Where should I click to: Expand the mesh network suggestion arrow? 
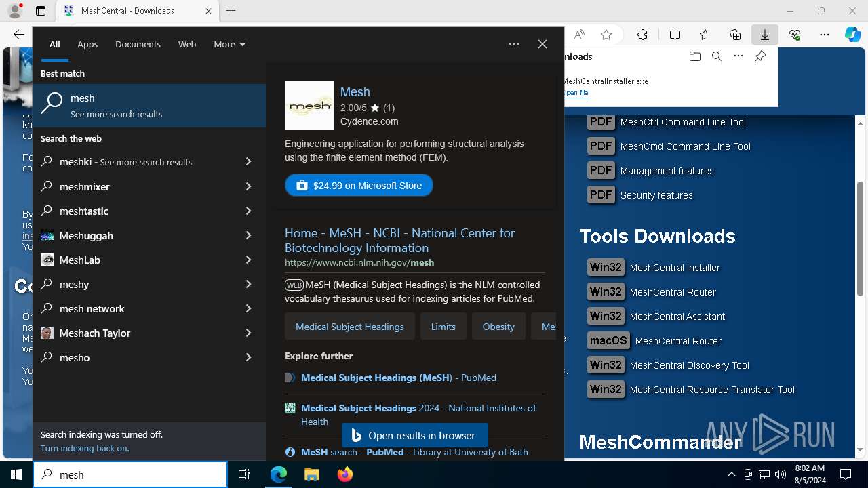point(248,308)
